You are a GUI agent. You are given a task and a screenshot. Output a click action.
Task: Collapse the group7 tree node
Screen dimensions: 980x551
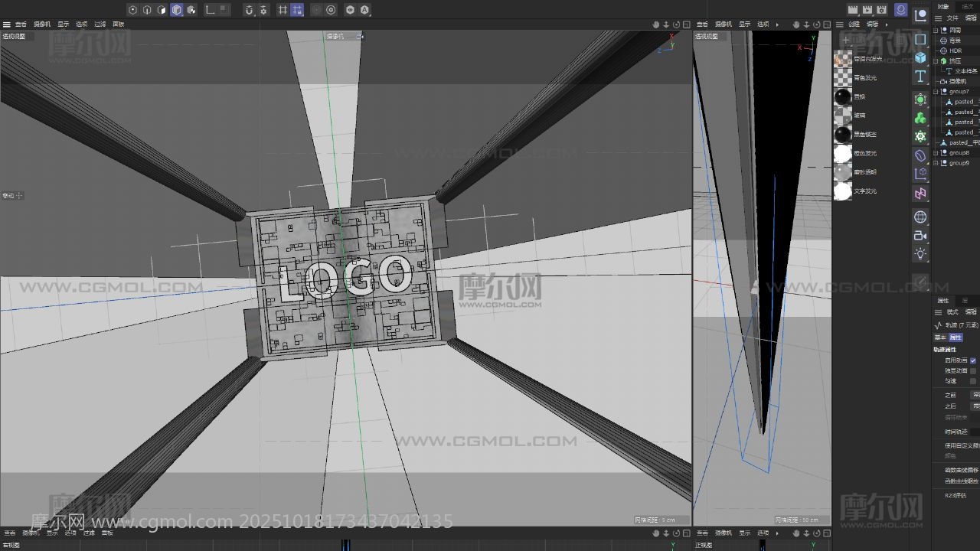936,92
